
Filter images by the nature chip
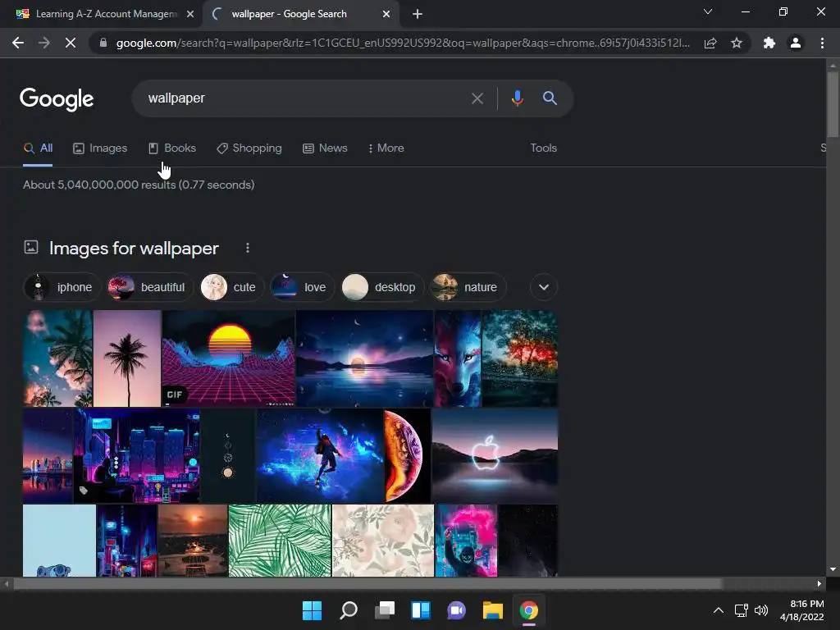[468, 287]
